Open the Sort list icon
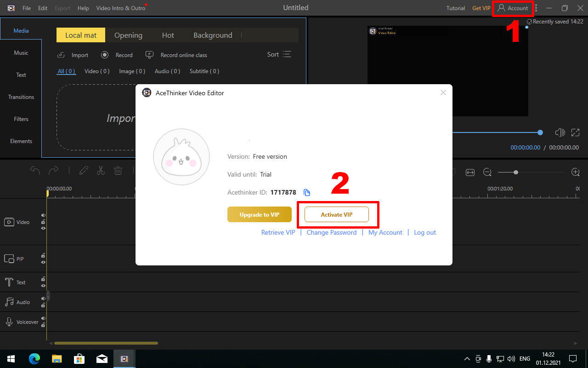This screenshot has width=588, height=368. [287, 54]
